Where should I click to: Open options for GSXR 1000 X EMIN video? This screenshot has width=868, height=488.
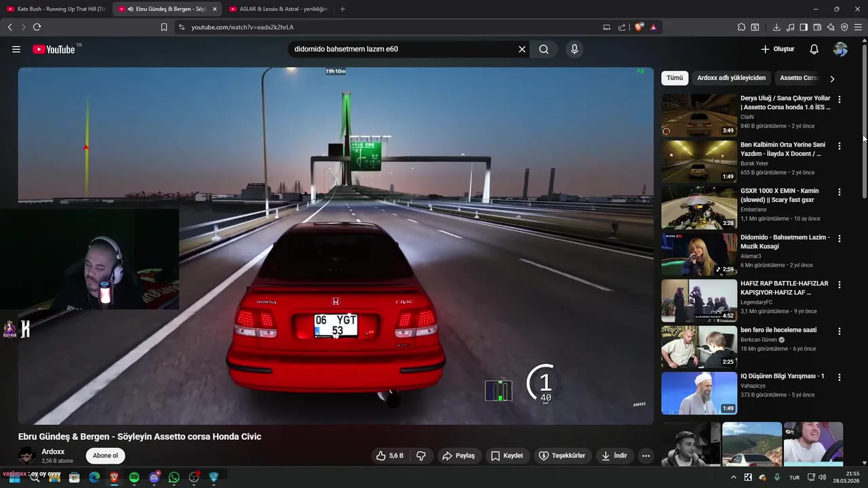coord(840,192)
